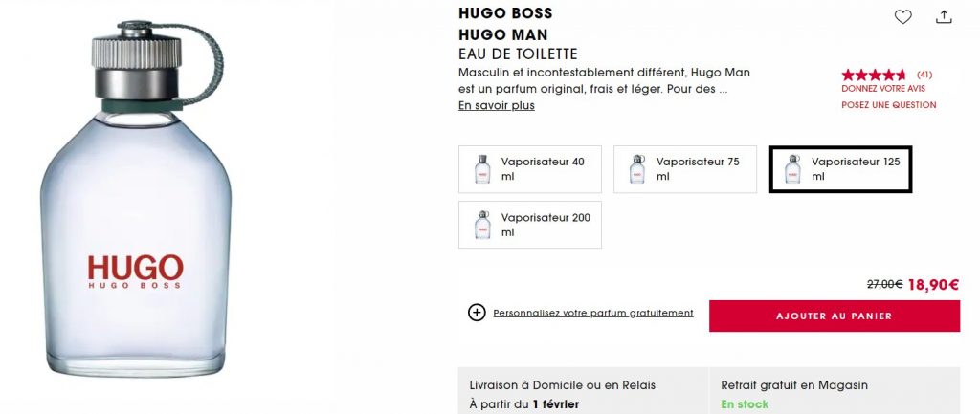Click the 200 ml bottle thumbnail icon
980x414 pixels.
(x=482, y=225)
